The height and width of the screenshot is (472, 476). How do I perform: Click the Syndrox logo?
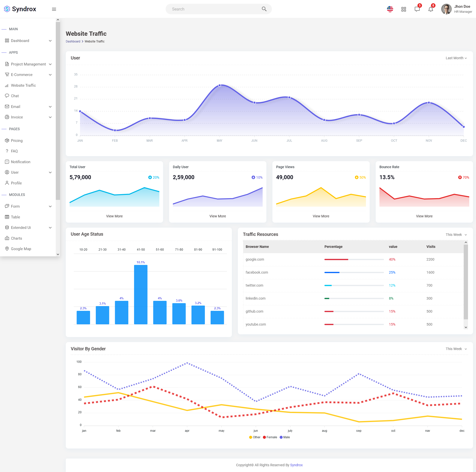click(x=20, y=9)
